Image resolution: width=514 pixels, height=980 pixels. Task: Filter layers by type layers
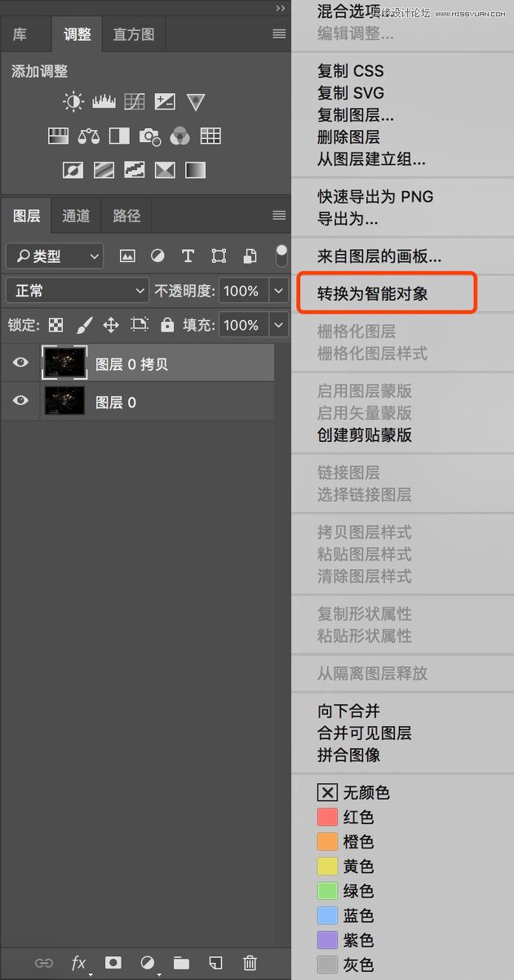pos(188,256)
